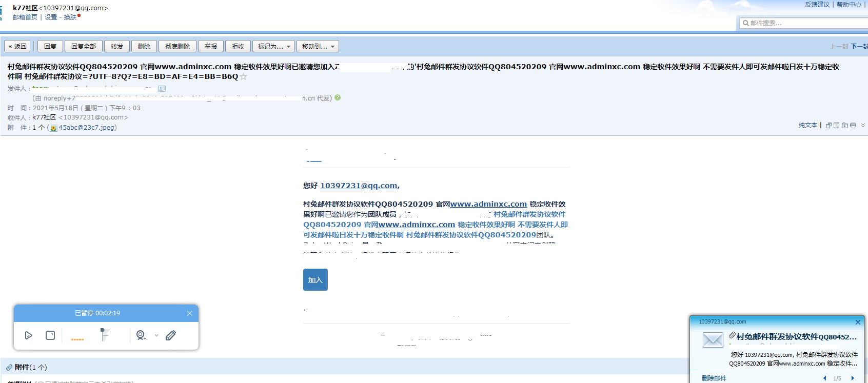This screenshot has height=383, width=868.
Task: Click the flag marker icon in recorder
Action: [105, 335]
